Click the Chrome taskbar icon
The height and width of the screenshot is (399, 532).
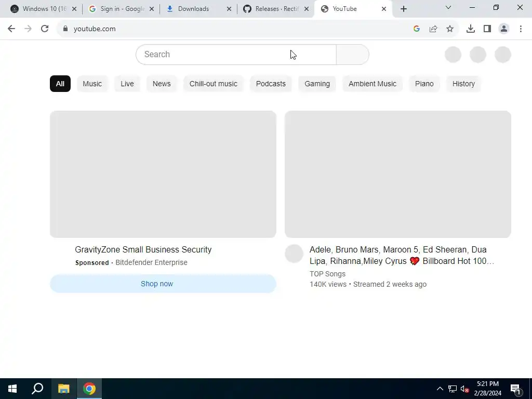tap(89, 389)
